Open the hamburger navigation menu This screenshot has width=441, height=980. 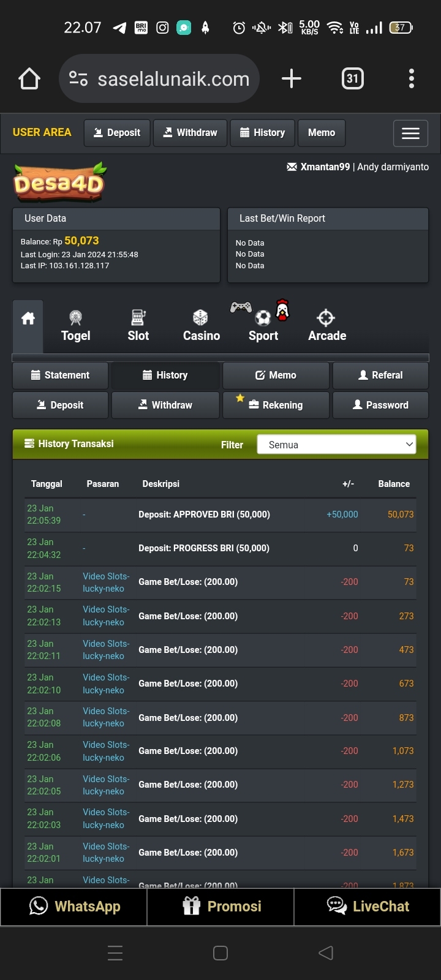[410, 133]
